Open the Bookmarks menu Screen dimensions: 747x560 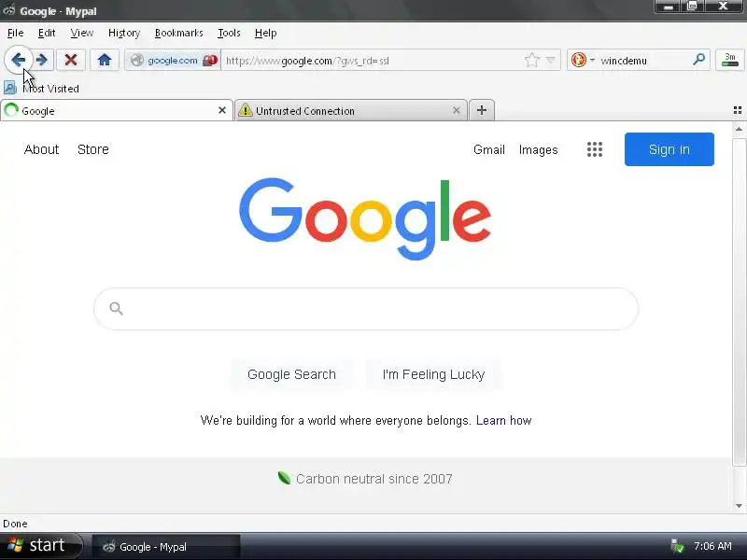pyautogui.click(x=178, y=33)
